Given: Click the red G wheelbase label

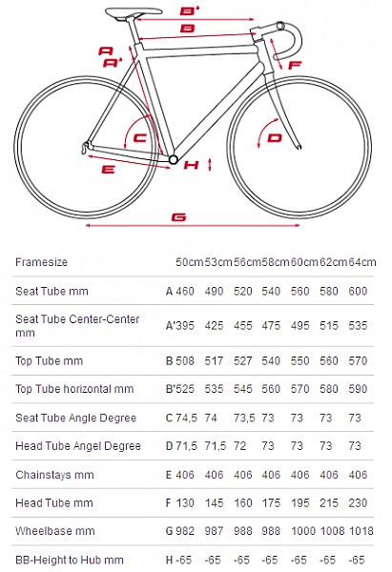Looking at the screenshot, I should (x=179, y=217).
